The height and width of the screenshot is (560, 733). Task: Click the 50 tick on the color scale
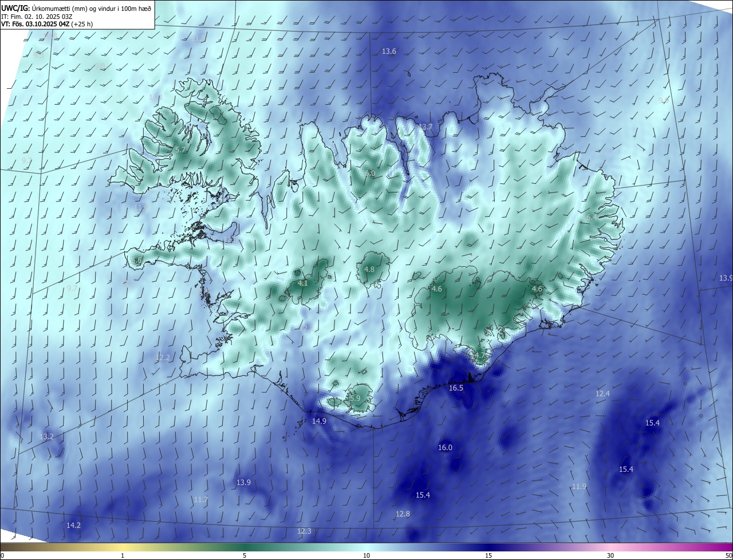click(728, 555)
